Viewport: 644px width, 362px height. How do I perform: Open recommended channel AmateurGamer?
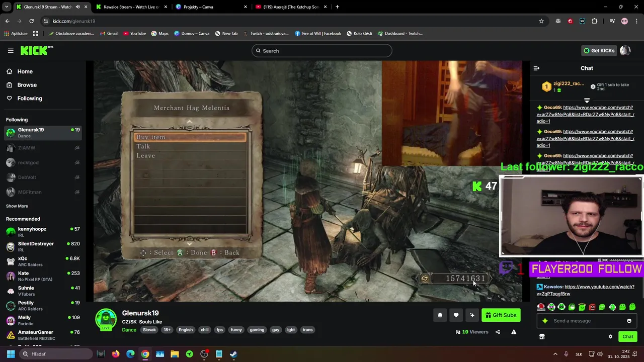tap(43, 335)
